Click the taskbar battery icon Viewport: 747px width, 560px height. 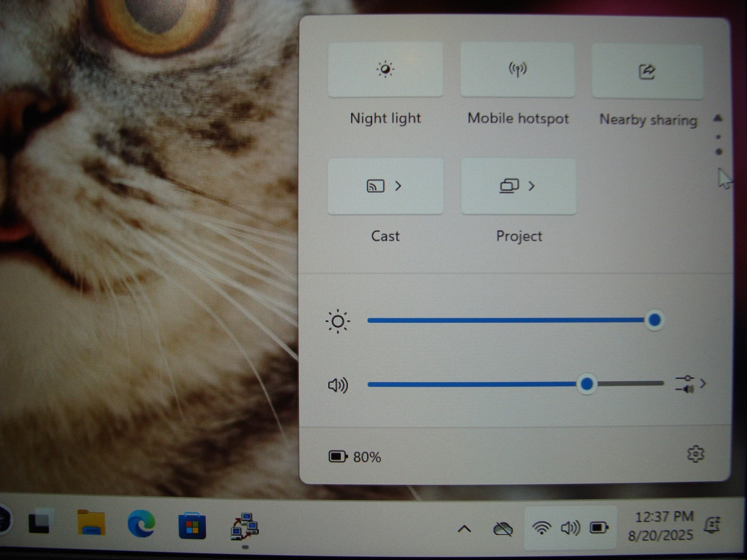[x=599, y=528]
